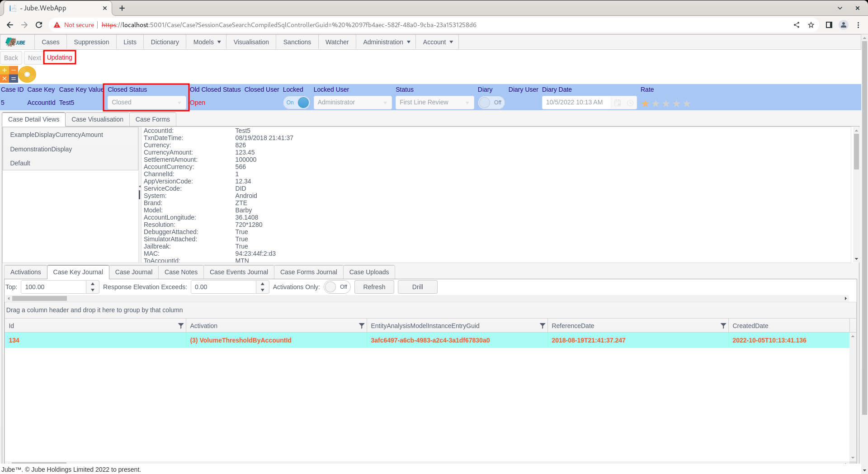The image size is (868, 474).
Task: Open the browser profile menu
Action: pos(844,25)
